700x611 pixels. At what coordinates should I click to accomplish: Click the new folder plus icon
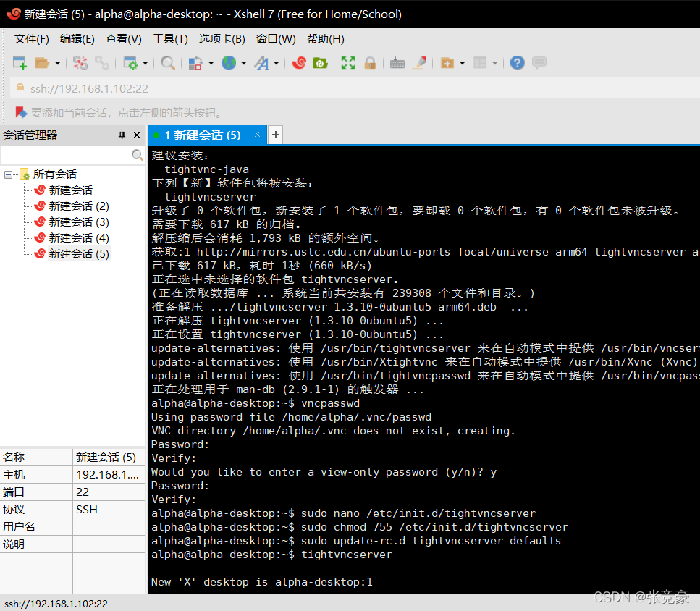coord(447,63)
